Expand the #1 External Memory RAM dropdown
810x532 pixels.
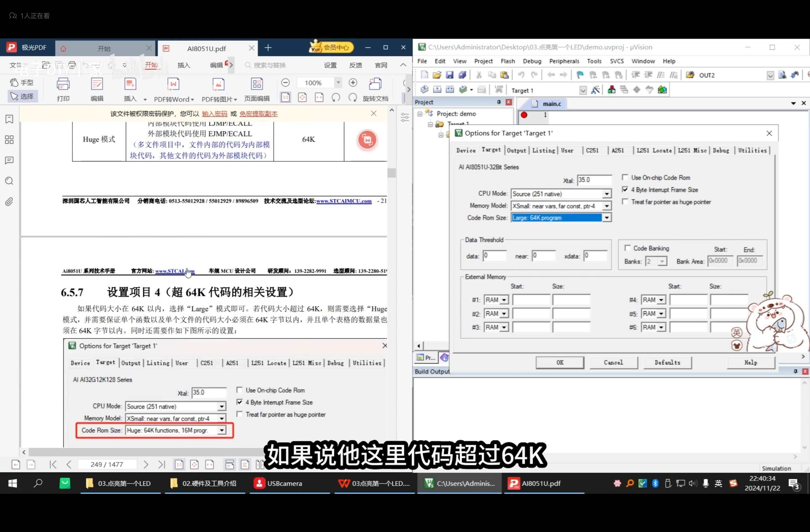tap(504, 300)
